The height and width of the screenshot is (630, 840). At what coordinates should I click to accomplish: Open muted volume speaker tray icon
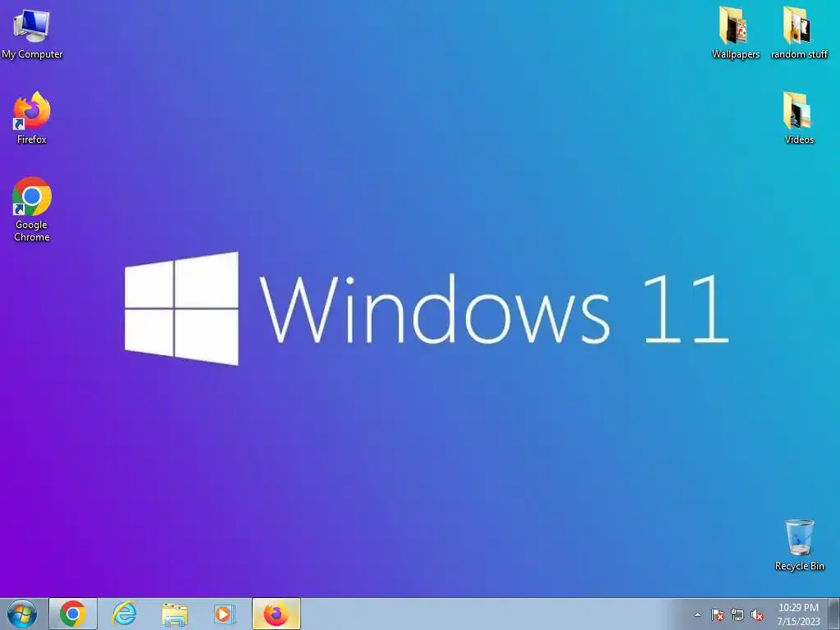757,614
